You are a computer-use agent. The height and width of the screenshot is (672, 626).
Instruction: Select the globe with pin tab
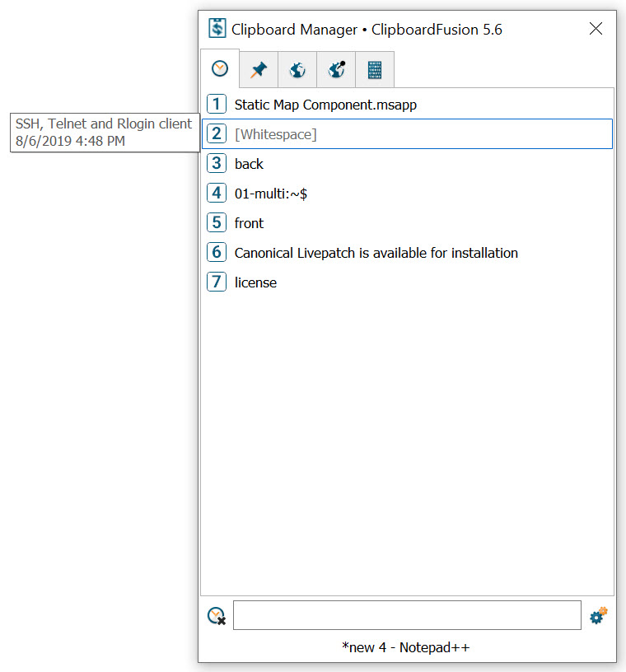click(x=336, y=71)
